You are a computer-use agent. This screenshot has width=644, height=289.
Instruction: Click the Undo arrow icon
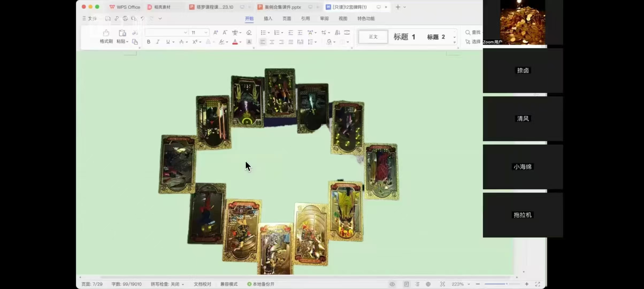point(143,18)
